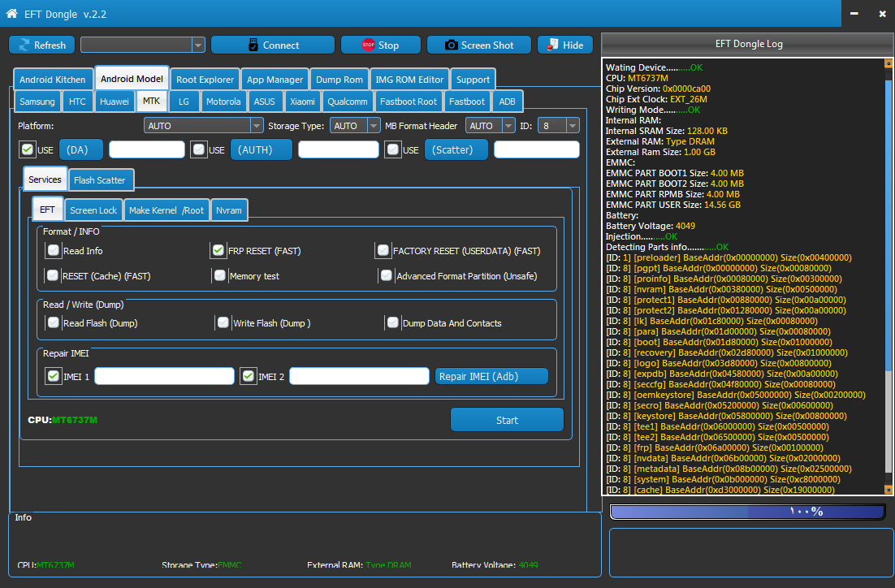Select the Xiaomi brand tab

click(x=302, y=101)
